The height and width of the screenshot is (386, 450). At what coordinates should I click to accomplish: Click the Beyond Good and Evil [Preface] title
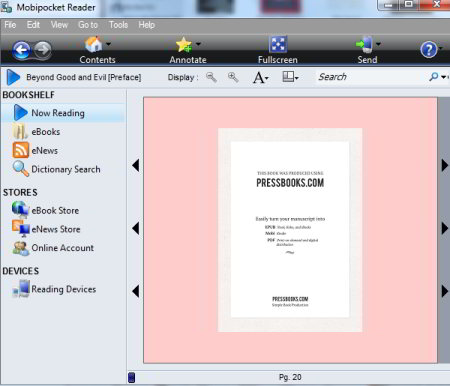pyautogui.click(x=84, y=77)
